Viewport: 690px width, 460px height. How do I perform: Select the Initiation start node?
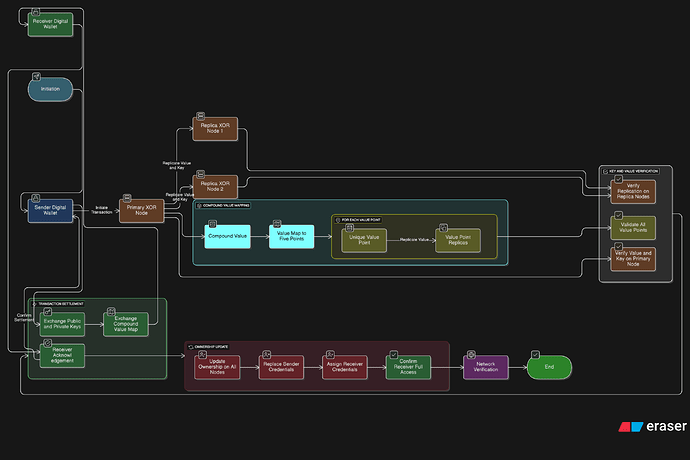point(50,89)
